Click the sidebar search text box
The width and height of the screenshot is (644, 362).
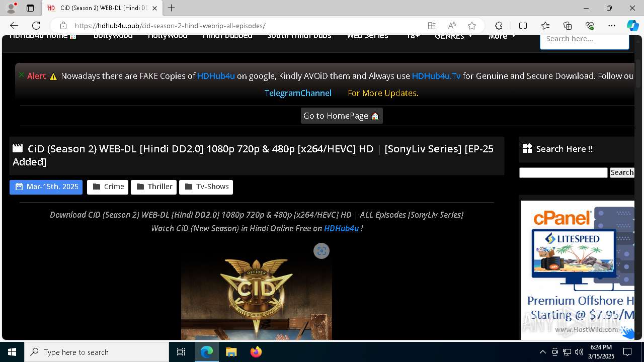(563, 172)
